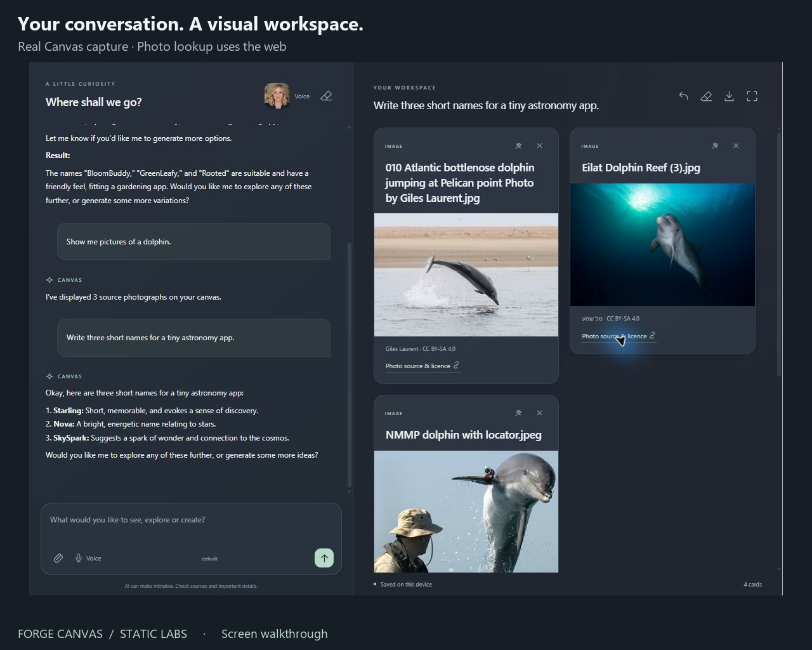Viewport: 812px width, 650px height.
Task: Send the message with the green arrow
Action: tap(324, 558)
